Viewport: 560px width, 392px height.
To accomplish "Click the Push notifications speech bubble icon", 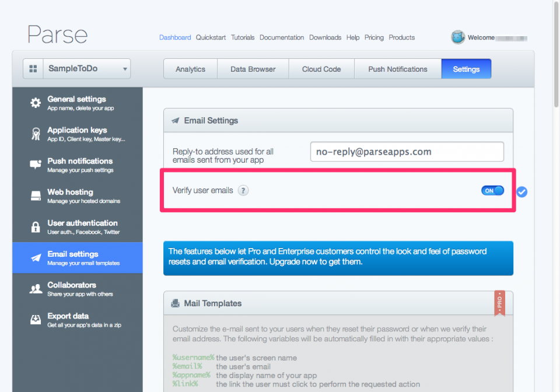I will [36, 165].
